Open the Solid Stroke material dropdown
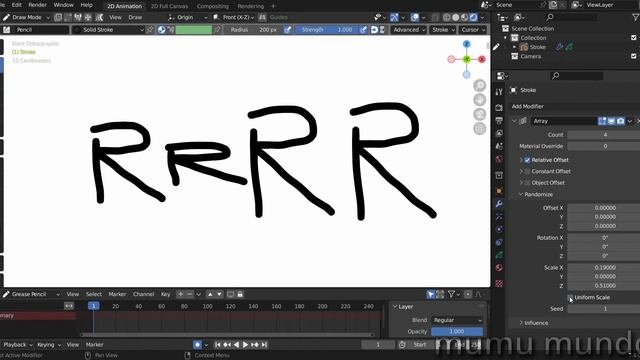Screen dimensions: 640x360 pyautogui.click(x=109, y=30)
